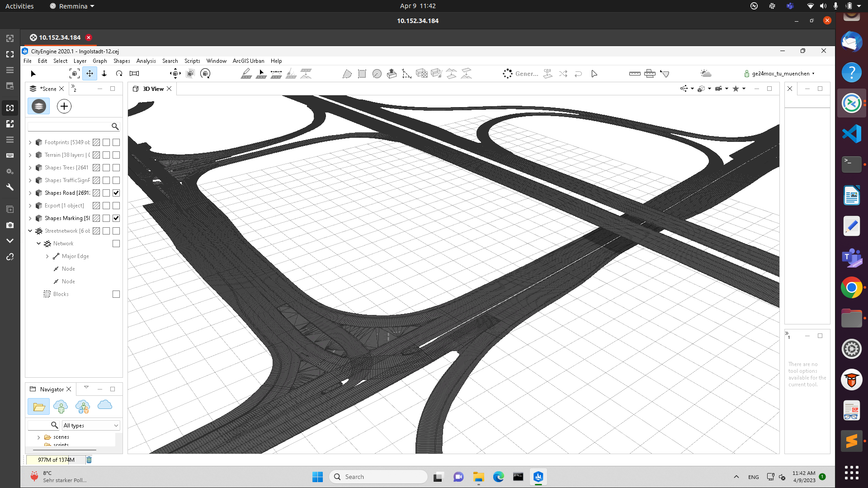The height and width of the screenshot is (488, 868).
Task: Open the All types filter dropdown
Action: [91, 425]
